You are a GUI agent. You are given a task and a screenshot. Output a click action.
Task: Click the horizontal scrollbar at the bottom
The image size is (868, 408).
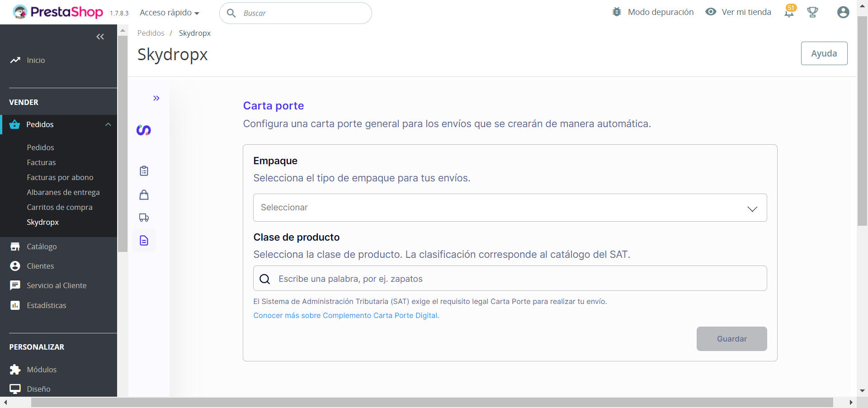tap(432, 403)
